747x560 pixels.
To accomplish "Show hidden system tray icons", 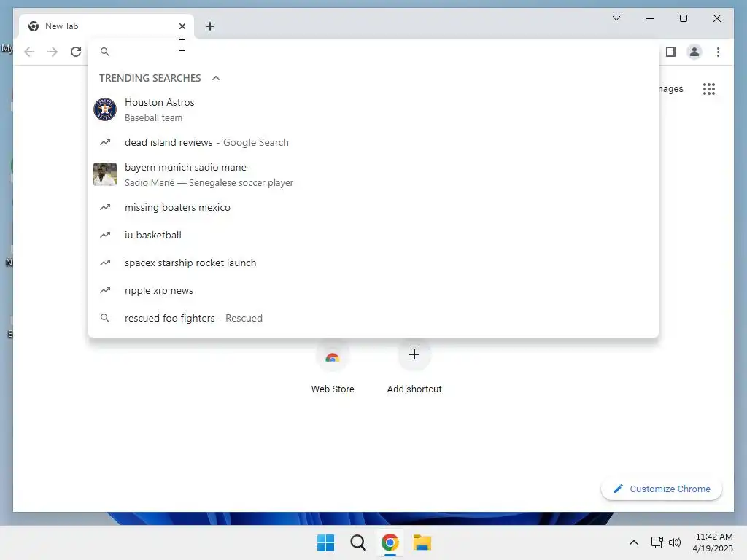I will point(634,542).
